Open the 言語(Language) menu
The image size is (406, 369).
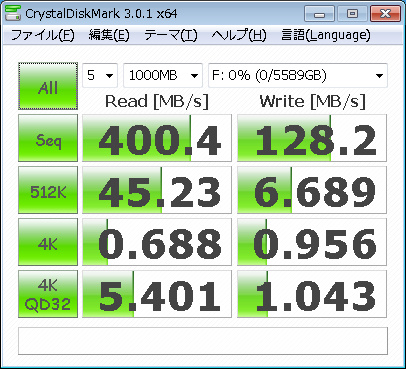[326, 35]
